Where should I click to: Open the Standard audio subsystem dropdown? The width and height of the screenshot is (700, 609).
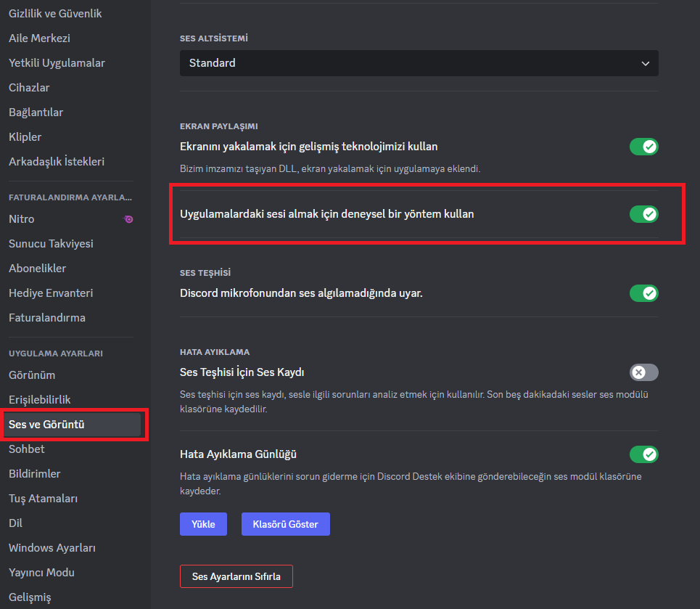[x=419, y=63]
